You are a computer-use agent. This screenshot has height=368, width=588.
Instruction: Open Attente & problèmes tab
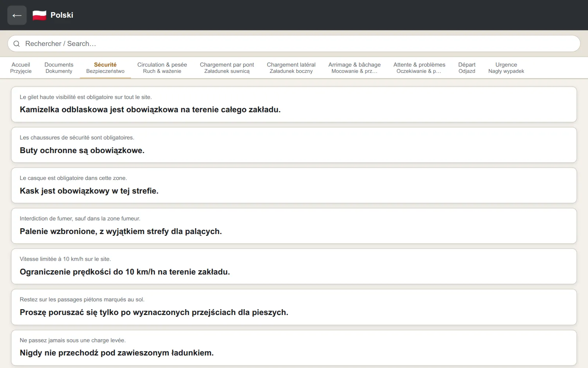(419, 68)
